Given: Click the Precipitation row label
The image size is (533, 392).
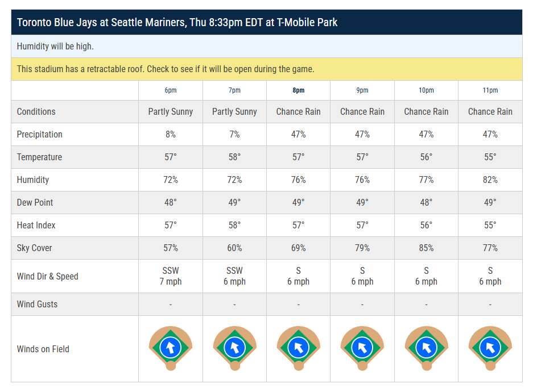Looking at the screenshot, I should [x=40, y=135].
